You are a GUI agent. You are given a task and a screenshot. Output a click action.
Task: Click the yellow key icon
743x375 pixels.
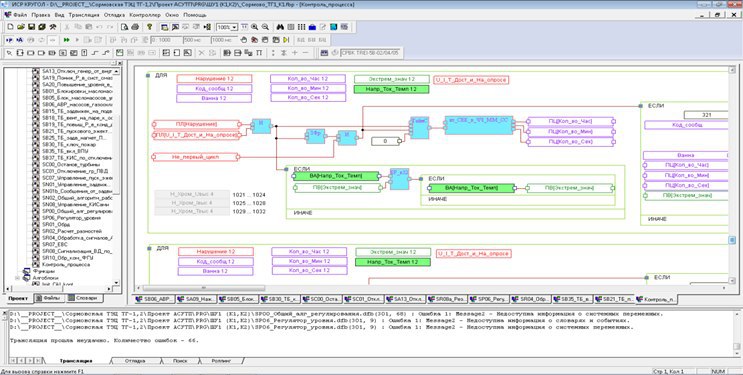(x=149, y=27)
